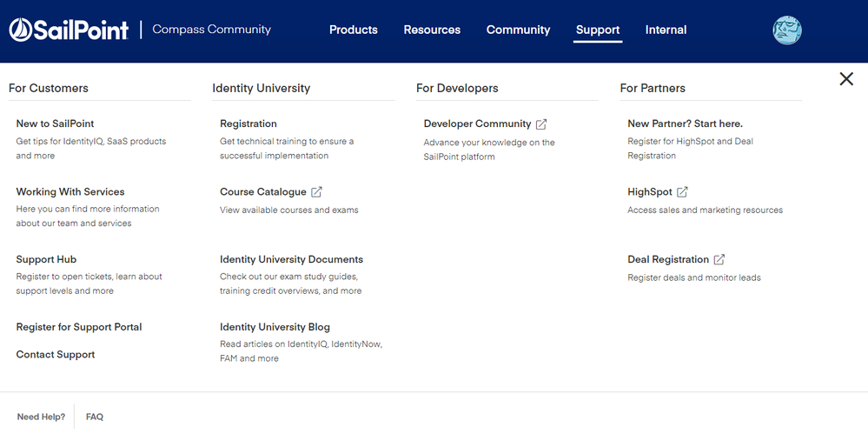The height and width of the screenshot is (434, 868).
Task: Click the Contact Support link
Action: pyautogui.click(x=56, y=355)
